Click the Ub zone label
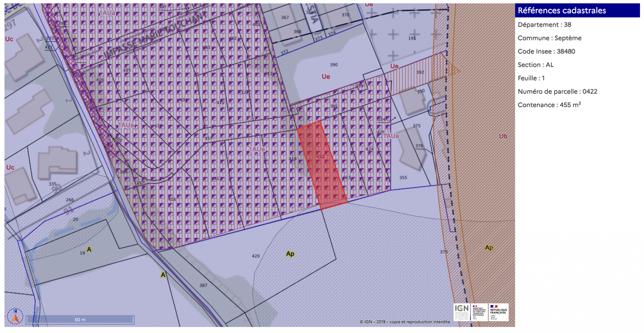 click(x=503, y=136)
